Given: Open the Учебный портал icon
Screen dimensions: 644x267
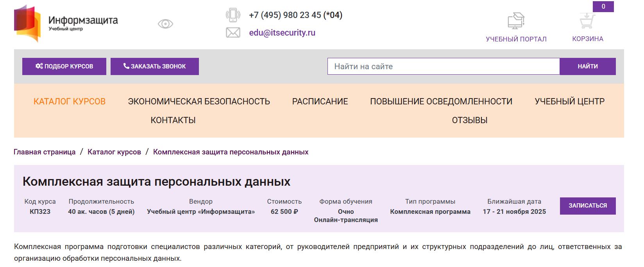Looking at the screenshot, I should tap(516, 21).
